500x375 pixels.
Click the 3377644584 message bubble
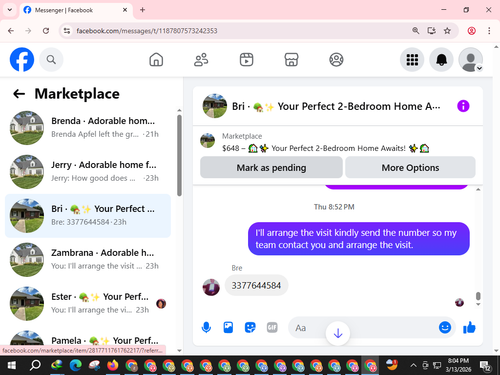[x=256, y=285]
